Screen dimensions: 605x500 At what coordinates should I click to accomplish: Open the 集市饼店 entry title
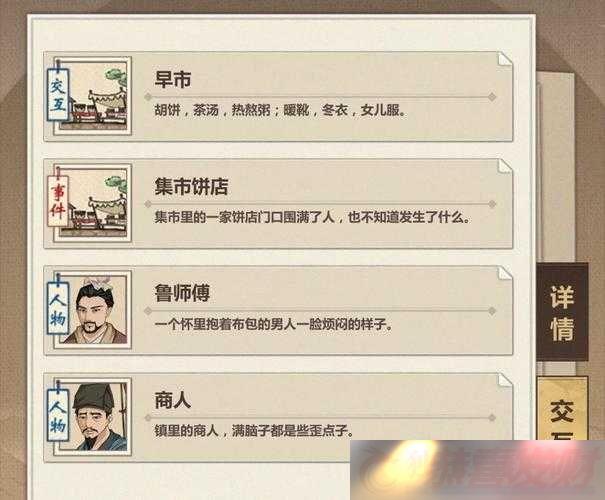(191, 187)
